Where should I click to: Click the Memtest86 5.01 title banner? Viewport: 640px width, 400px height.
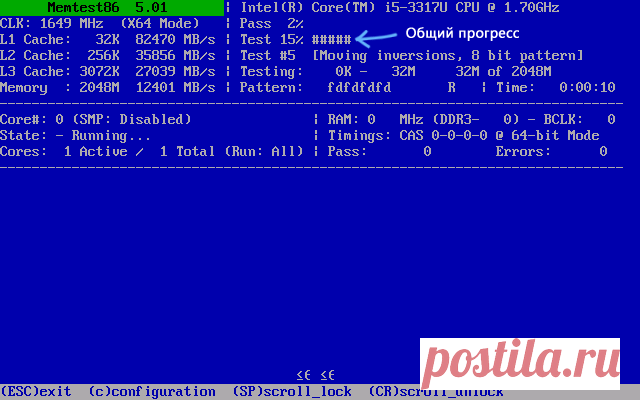[112, 8]
